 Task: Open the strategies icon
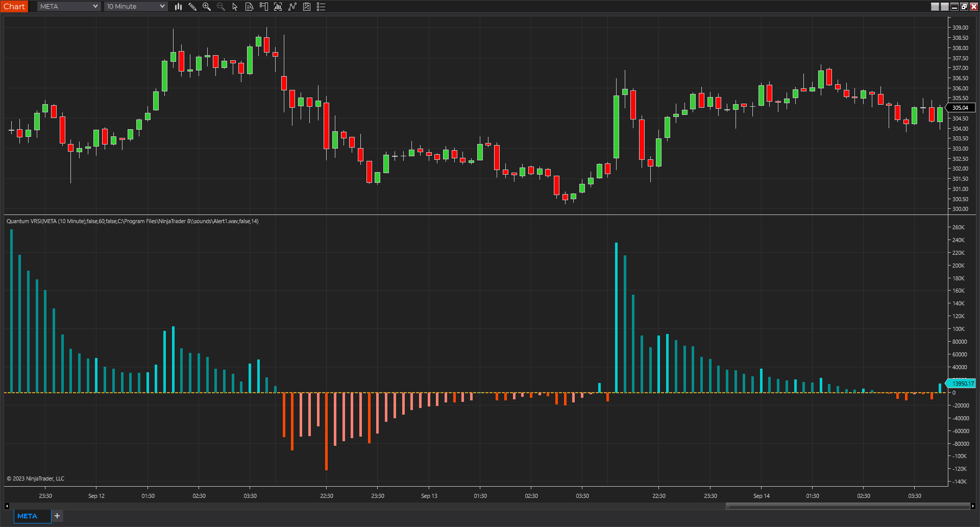307,7
